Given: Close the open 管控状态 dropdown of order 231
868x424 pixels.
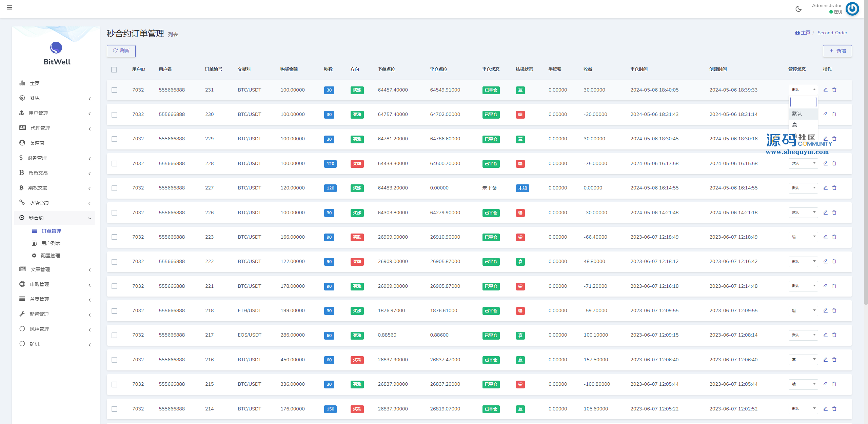Looking at the screenshot, I should (803, 90).
